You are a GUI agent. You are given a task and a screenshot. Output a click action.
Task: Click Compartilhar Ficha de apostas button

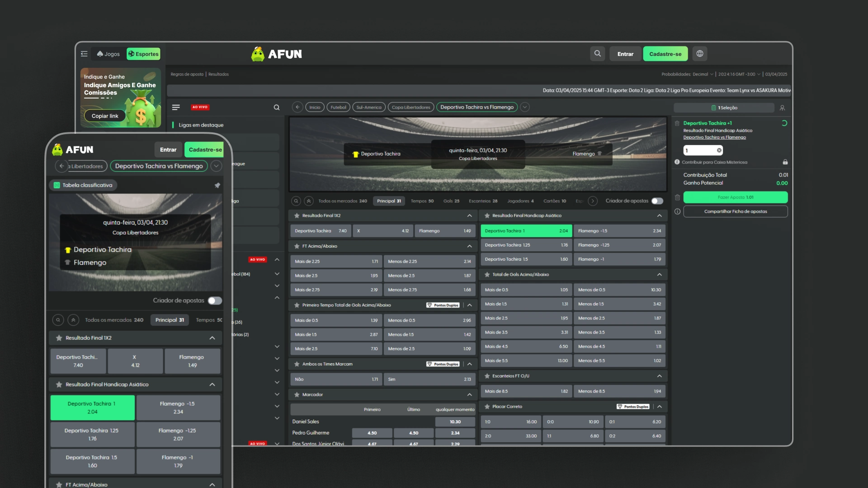tap(735, 211)
